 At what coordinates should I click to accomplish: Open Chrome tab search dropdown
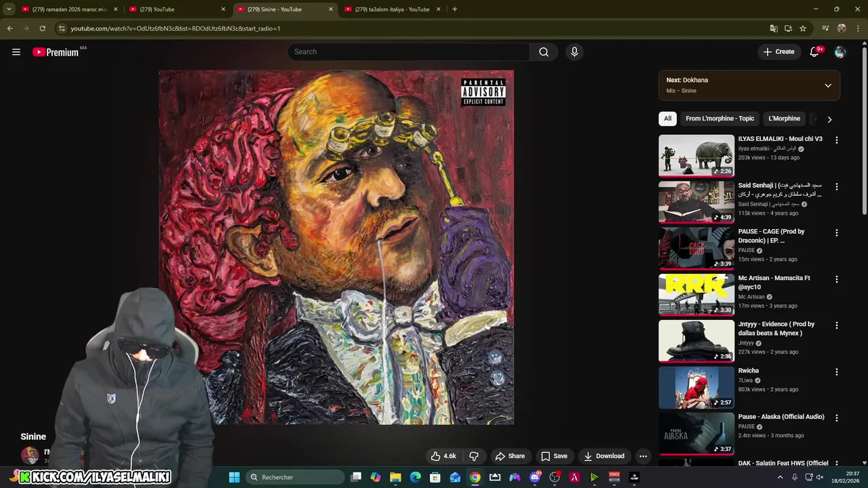8,9
